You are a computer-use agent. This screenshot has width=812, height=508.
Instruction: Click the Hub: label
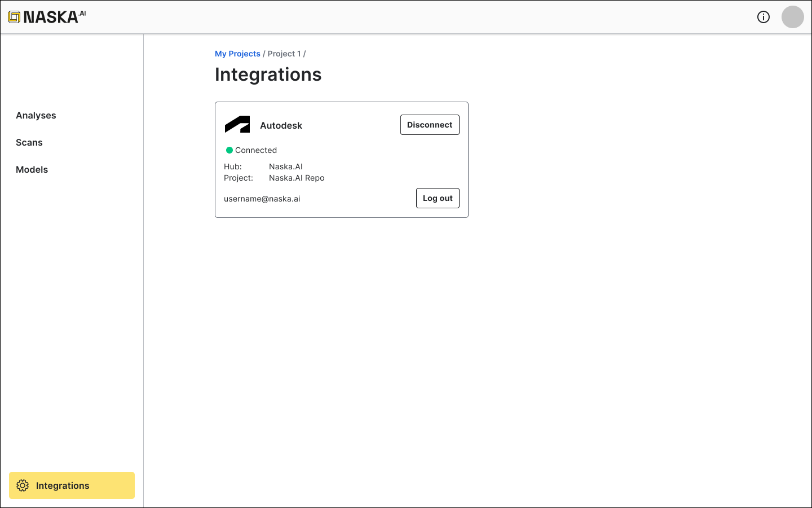coord(233,167)
